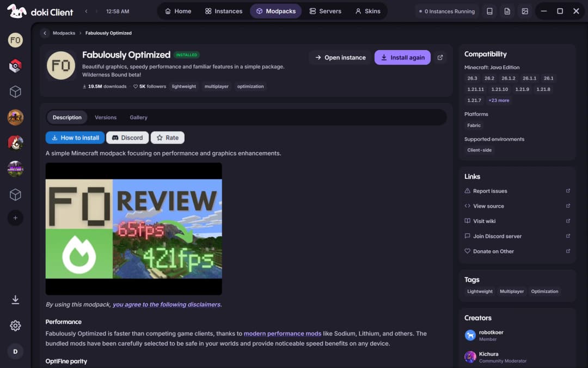Click the breadcrumb back chevron
This screenshot has height=368, width=588.
coord(45,33)
